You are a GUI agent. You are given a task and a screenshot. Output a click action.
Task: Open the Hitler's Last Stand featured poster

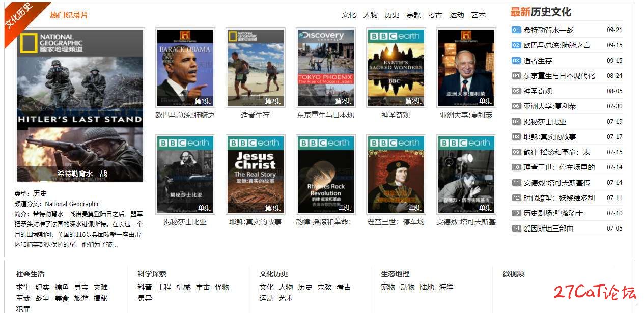pyautogui.click(x=79, y=105)
